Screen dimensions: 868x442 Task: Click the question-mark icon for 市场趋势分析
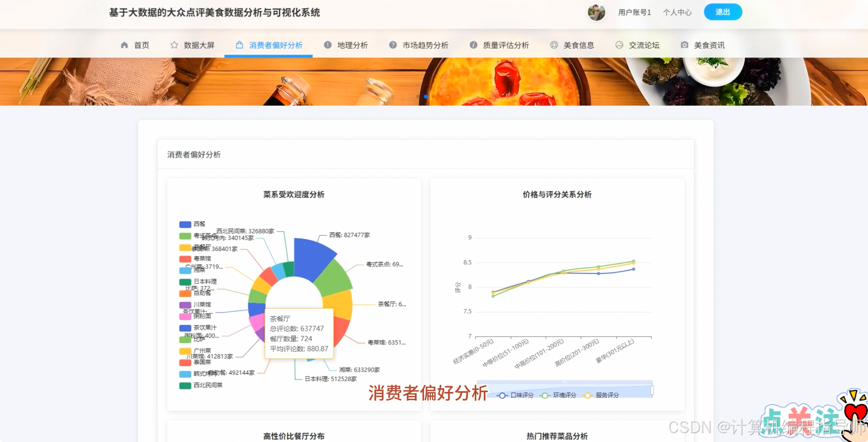coord(392,45)
